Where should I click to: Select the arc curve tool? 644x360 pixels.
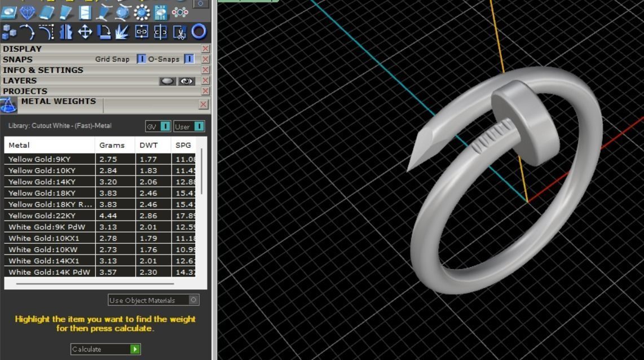[x=27, y=32]
